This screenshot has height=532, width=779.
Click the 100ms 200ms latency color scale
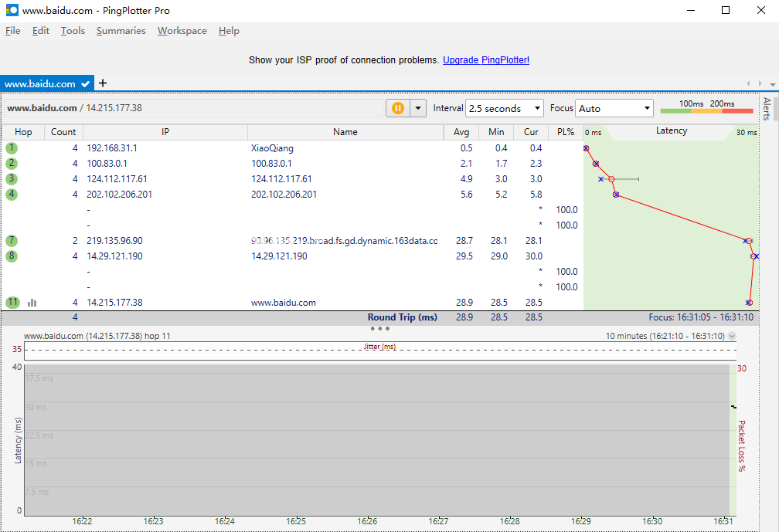707,107
